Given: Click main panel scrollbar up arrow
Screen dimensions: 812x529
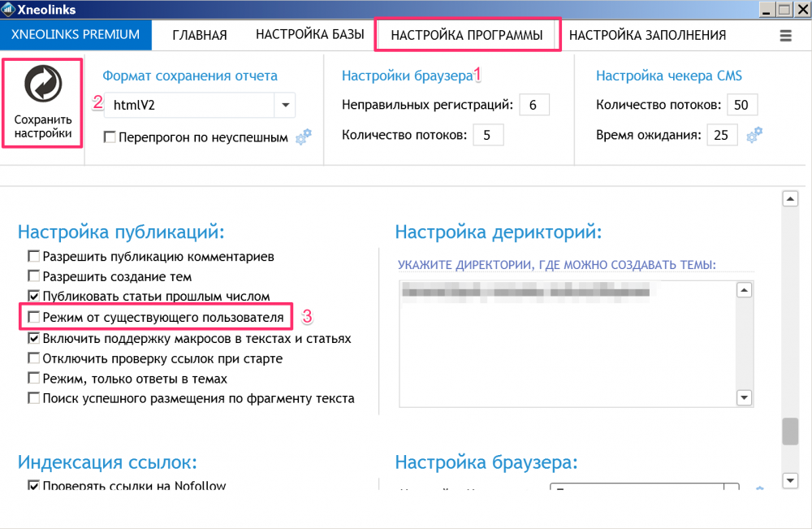Looking at the screenshot, I should click(x=790, y=198).
